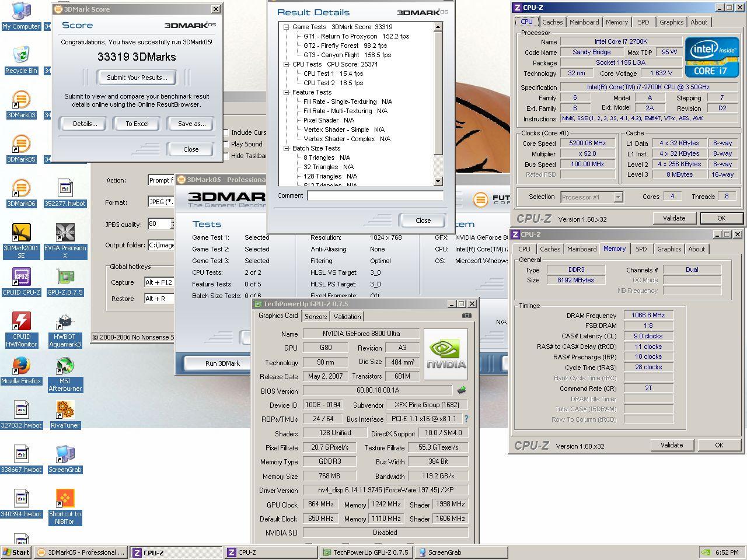The image size is (747, 560).
Task: Click the Restore hotkey field
Action: click(160, 299)
